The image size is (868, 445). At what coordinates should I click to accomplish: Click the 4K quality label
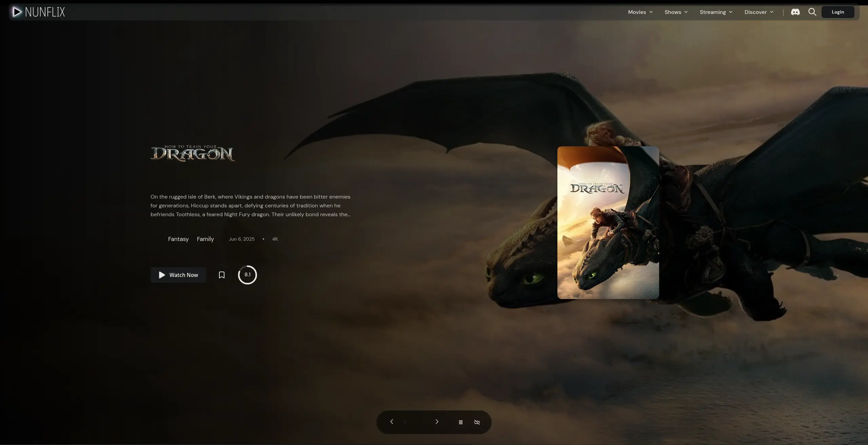click(x=275, y=239)
